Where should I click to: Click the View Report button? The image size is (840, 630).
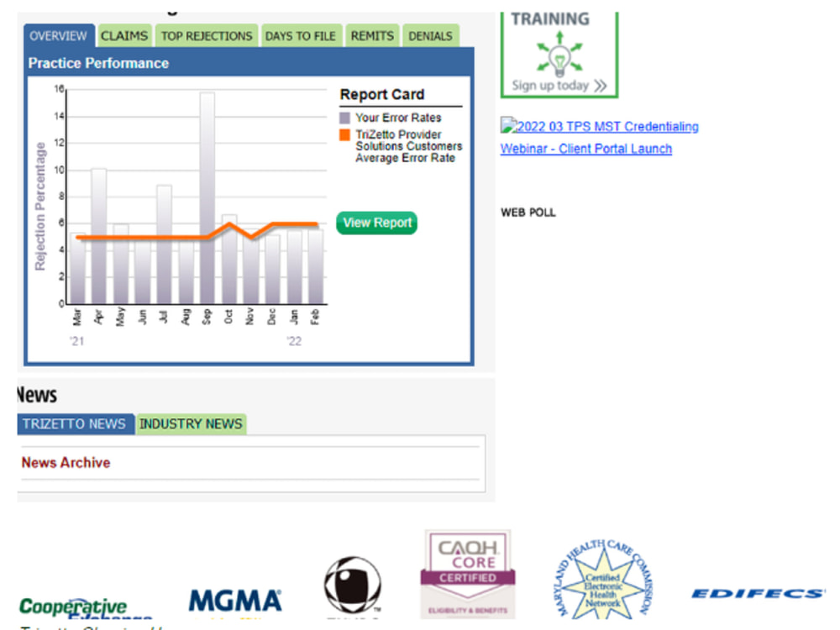376,223
